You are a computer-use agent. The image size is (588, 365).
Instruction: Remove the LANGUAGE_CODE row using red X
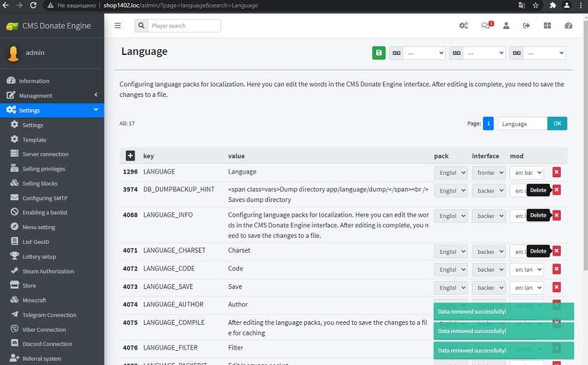tap(556, 269)
